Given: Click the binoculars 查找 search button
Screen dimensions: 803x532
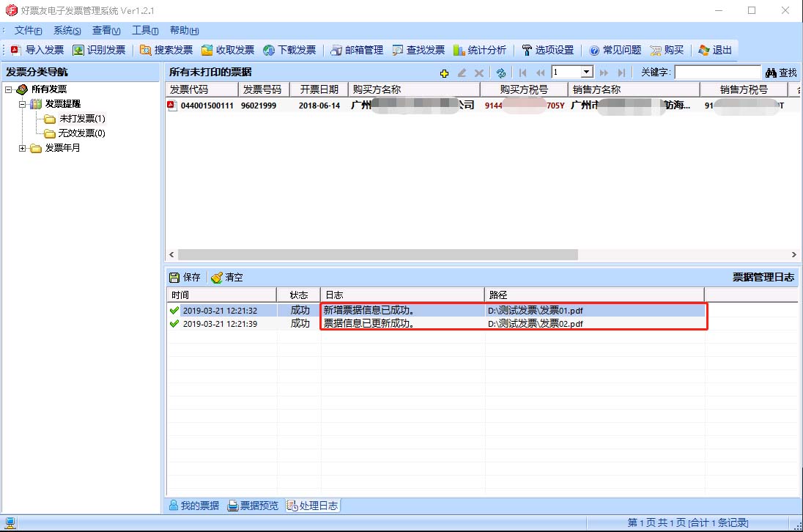Looking at the screenshot, I should coord(781,73).
